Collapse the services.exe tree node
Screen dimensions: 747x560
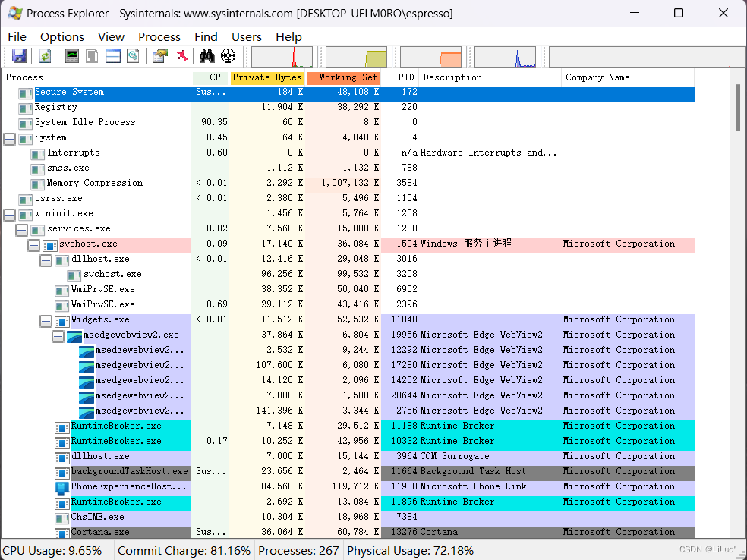(x=21, y=230)
